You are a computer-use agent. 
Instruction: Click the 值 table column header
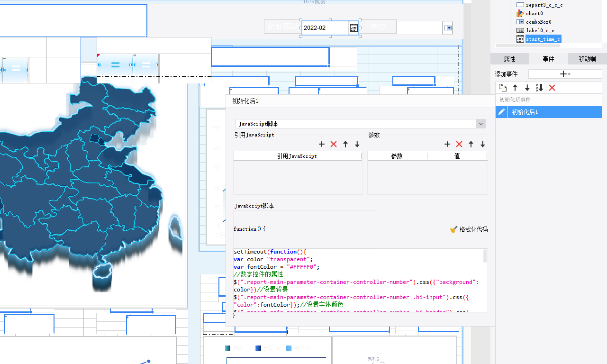pyautogui.click(x=457, y=156)
